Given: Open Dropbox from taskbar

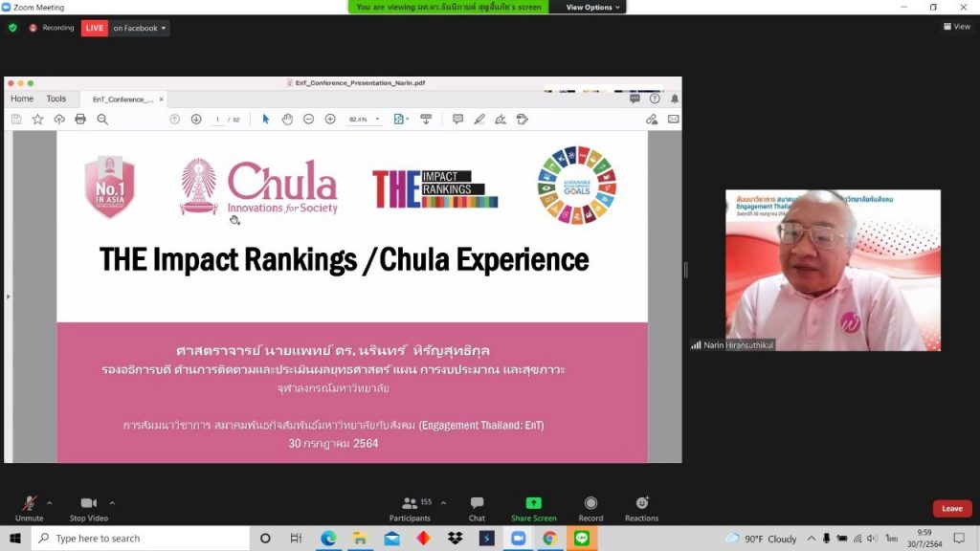Looking at the screenshot, I should tap(455, 538).
